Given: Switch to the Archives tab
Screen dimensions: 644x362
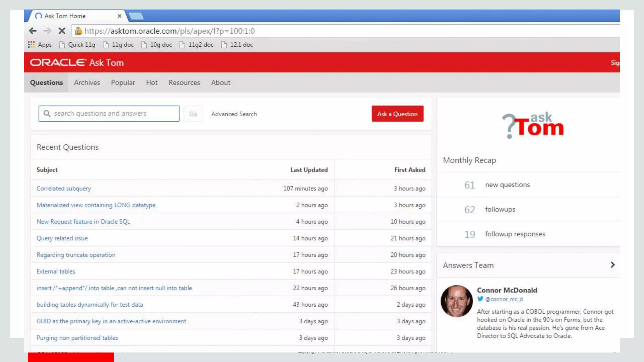Looking at the screenshot, I should tap(87, 82).
